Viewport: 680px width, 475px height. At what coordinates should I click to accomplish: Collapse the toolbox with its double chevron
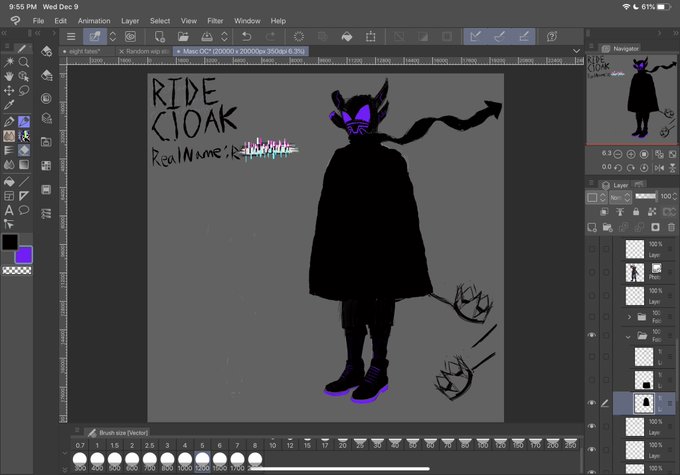(4, 33)
